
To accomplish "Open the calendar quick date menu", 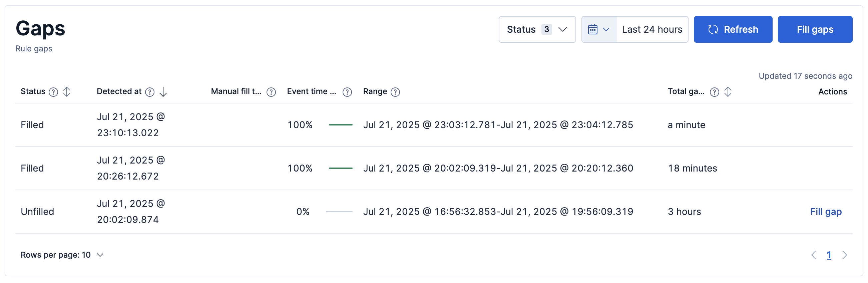I will [599, 30].
